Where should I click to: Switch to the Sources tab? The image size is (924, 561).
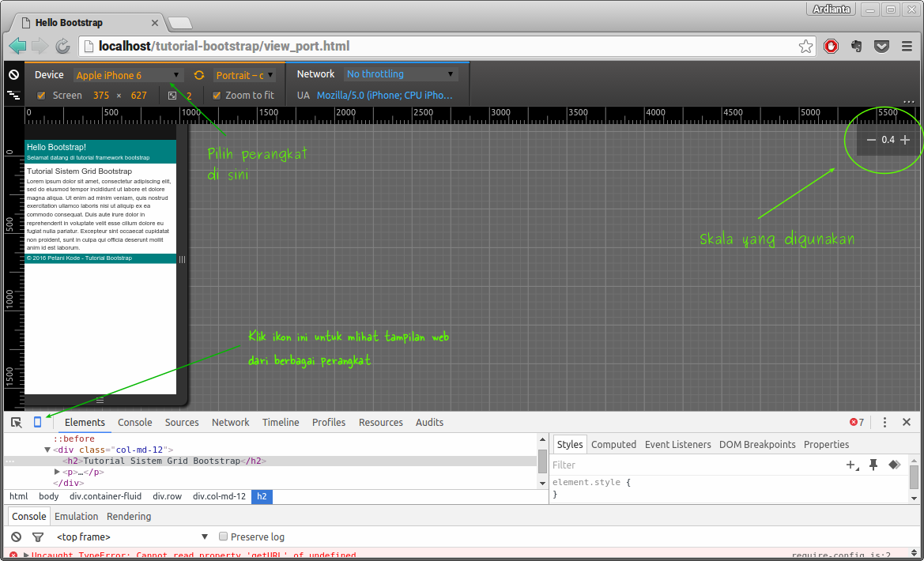pos(182,422)
